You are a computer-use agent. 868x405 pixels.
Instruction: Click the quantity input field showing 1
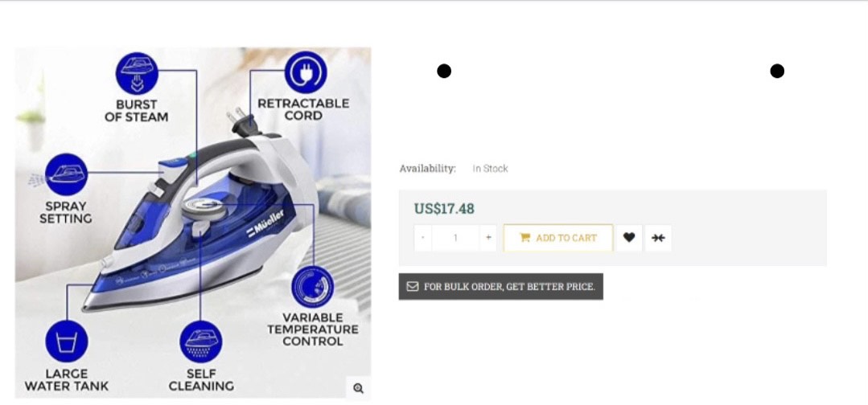[x=455, y=238]
